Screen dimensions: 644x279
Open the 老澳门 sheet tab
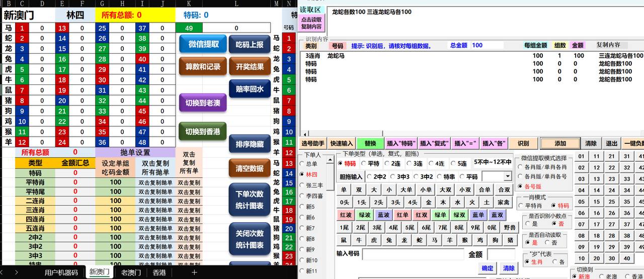point(131,272)
